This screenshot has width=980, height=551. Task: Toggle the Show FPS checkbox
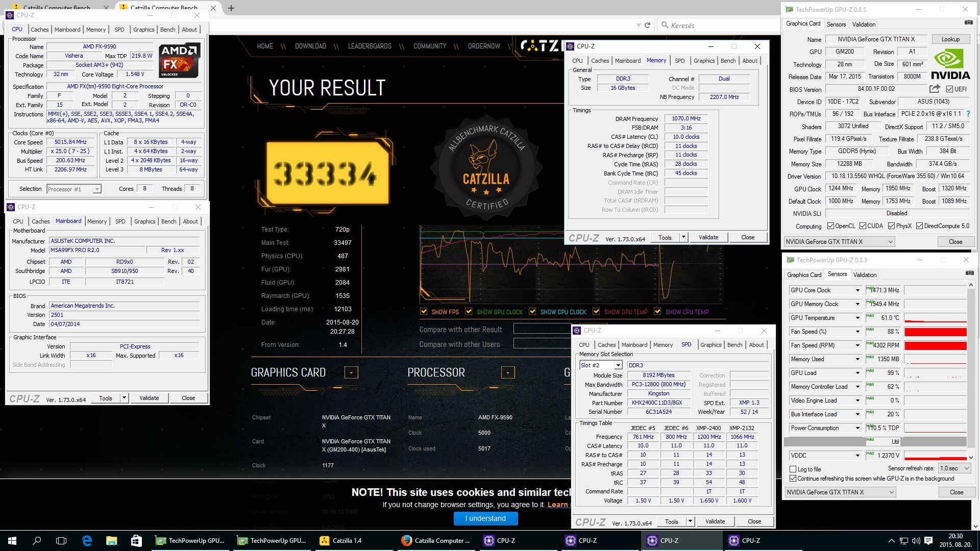[x=424, y=312]
